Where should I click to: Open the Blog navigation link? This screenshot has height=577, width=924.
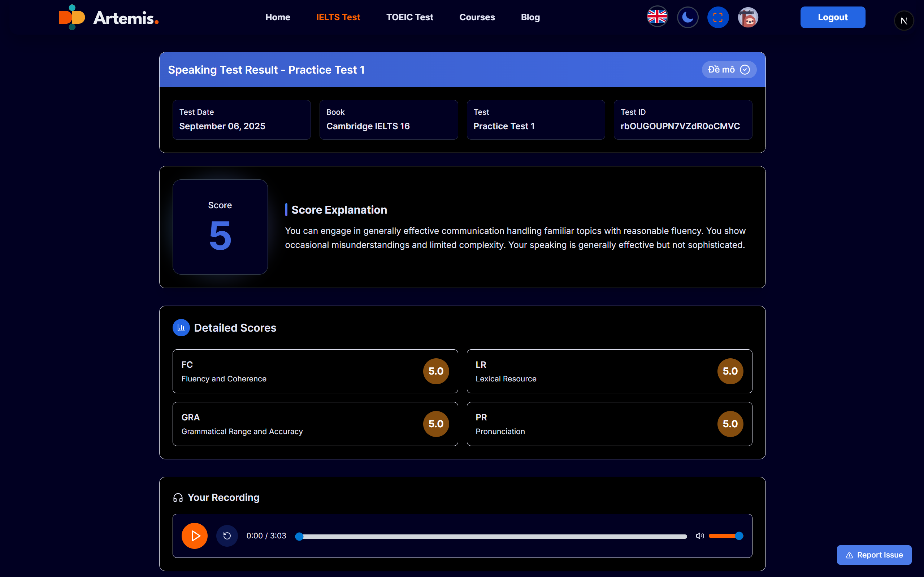pyautogui.click(x=530, y=17)
